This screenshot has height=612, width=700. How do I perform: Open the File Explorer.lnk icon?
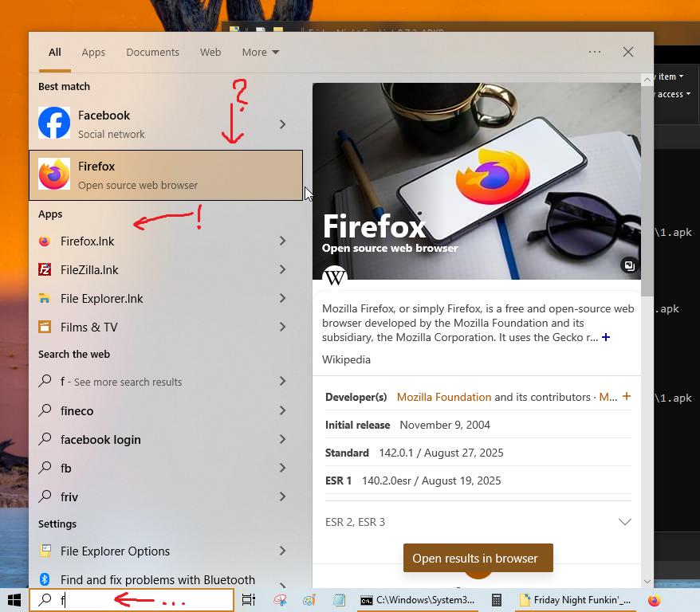click(x=45, y=298)
